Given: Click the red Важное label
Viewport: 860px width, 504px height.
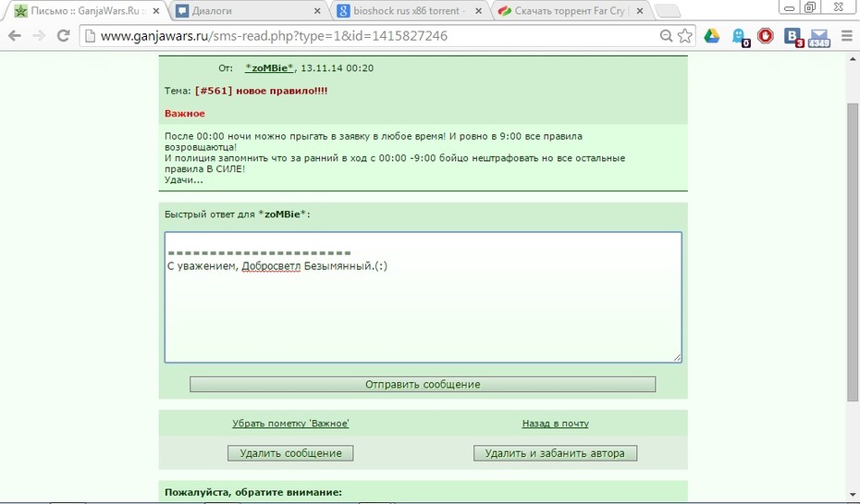Looking at the screenshot, I should click(x=185, y=114).
